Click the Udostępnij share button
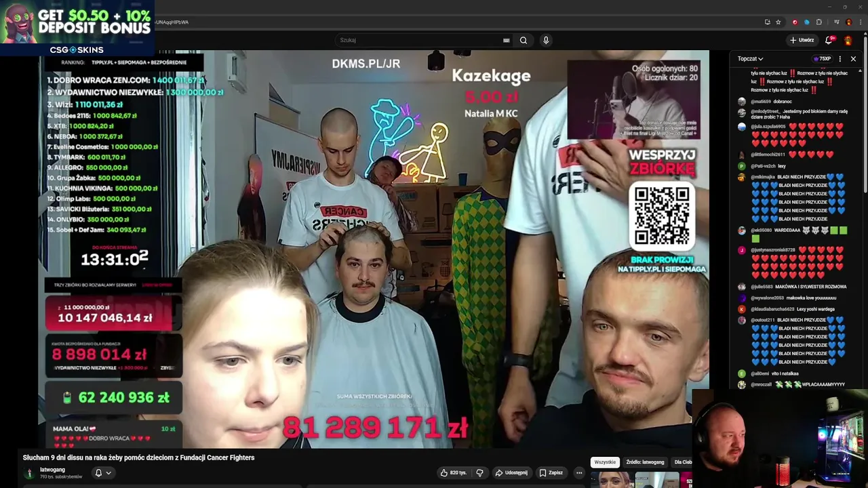Screen dimensions: 868x488 tap(511, 472)
